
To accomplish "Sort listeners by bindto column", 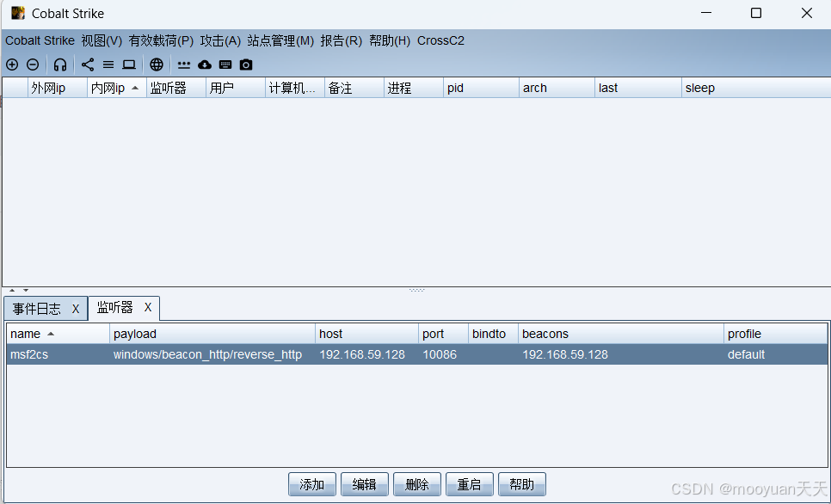I will click(494, 334).
